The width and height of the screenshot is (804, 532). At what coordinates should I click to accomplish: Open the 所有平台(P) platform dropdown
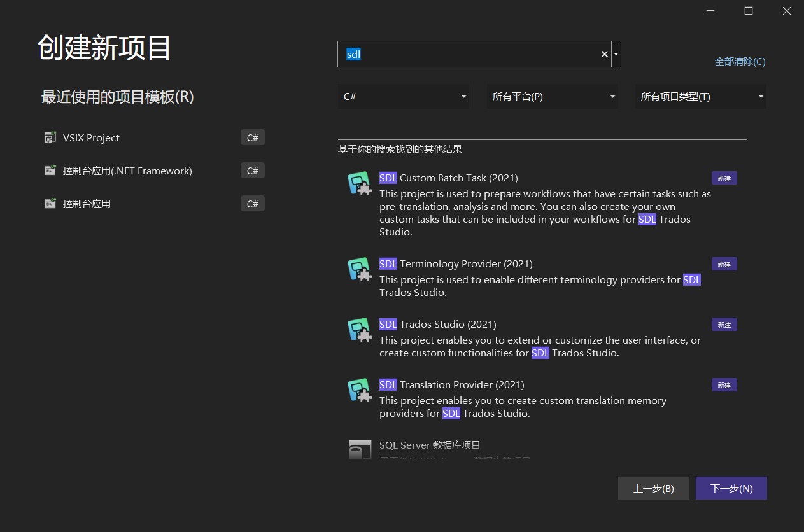pyautogui.click(x=553, y=97)
